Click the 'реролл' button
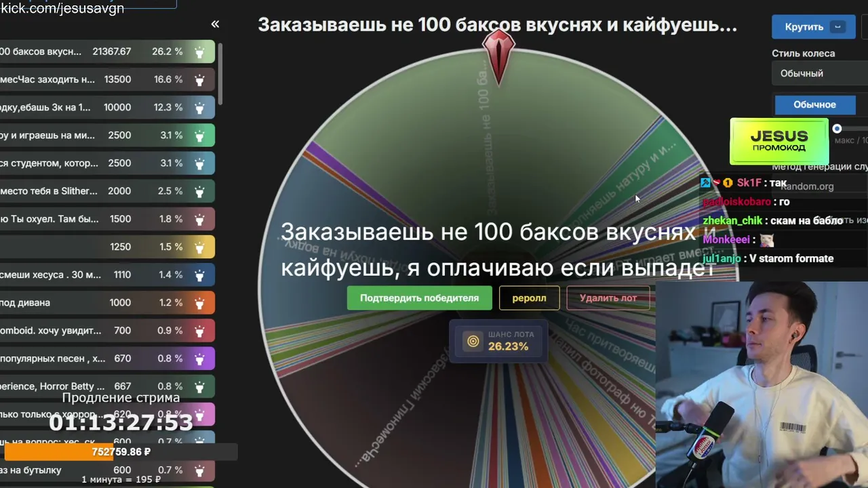Image resolution: width=868 pixels, height=488 pixels. [529, 298]
